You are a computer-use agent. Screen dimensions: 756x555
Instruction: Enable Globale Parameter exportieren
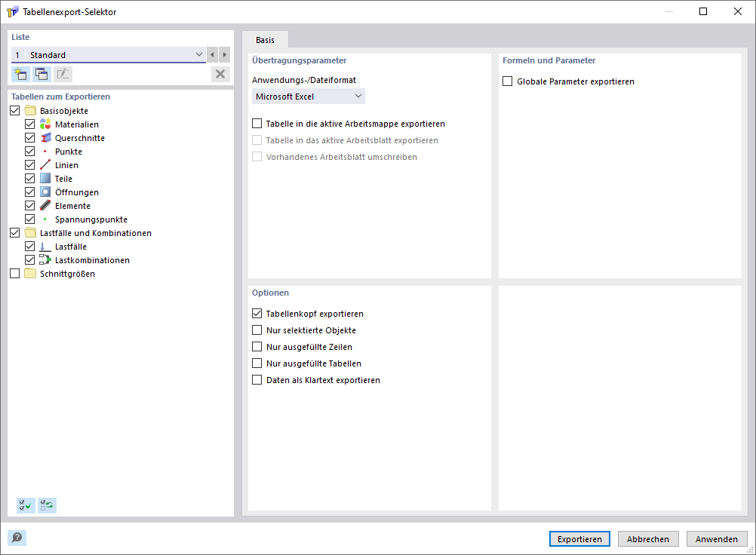point(508,81)
